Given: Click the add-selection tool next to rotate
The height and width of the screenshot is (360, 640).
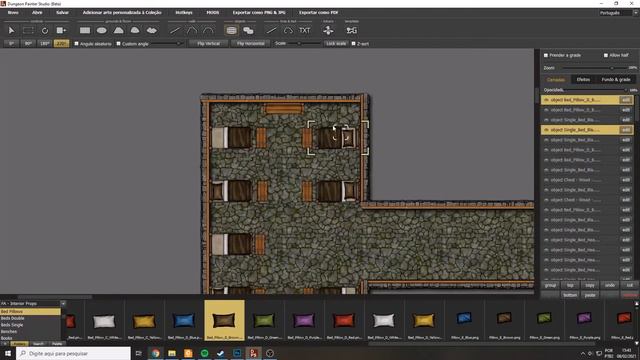Looking at the screenshot, I should (61, 31).
